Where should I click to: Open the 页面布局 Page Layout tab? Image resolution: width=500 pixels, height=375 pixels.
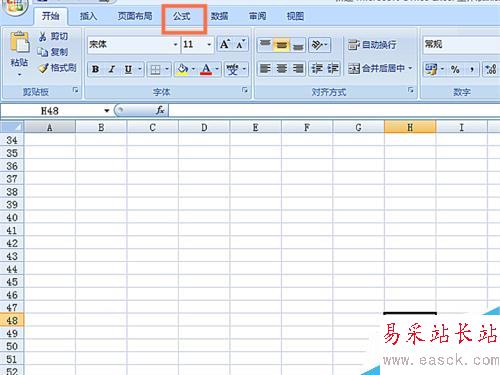coord(135,16)
